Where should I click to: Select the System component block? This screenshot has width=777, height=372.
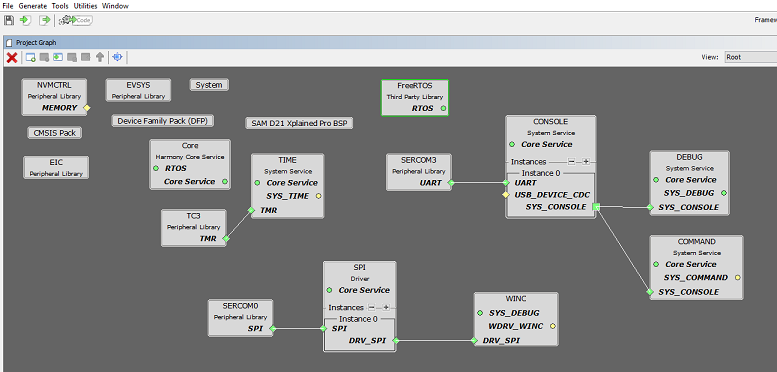(209, 85)
